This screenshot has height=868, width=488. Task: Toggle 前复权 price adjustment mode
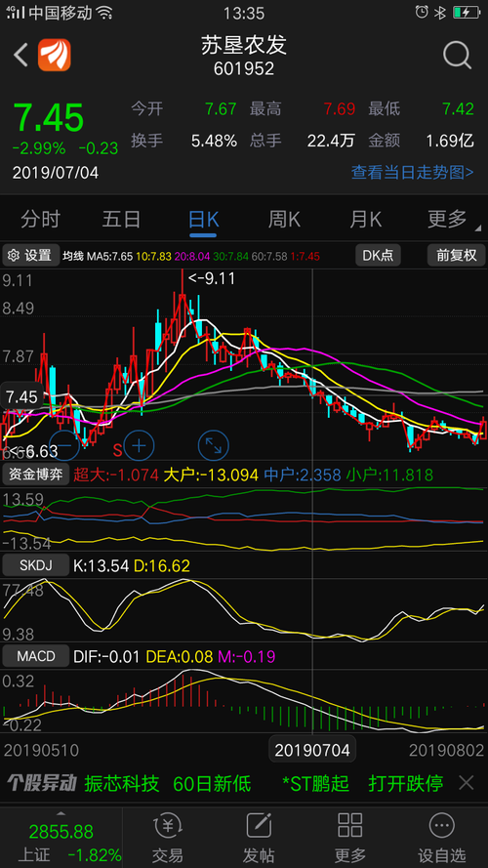[x=457, y=255]
